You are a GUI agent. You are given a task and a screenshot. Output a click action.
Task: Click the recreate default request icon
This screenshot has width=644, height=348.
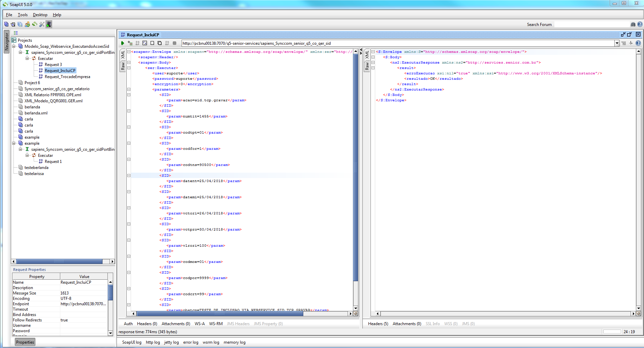145,43
